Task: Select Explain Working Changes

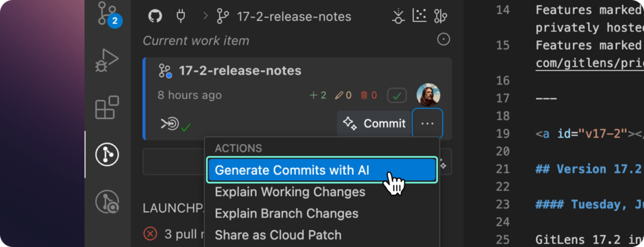Action: click(290, 192)
